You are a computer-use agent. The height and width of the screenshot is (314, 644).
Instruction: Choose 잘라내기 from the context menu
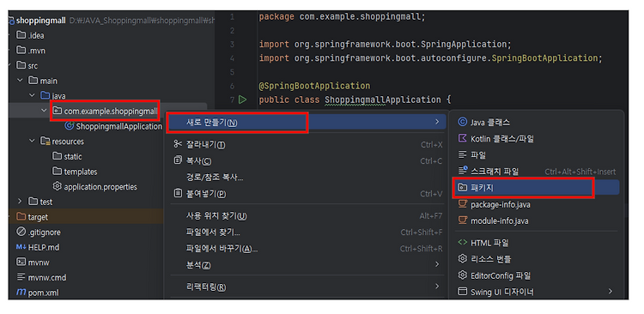tap(307, 144)
